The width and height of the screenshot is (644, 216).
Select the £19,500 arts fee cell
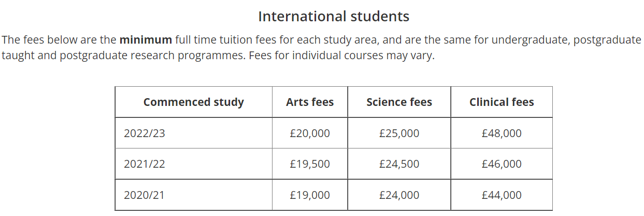pos(310,164)
